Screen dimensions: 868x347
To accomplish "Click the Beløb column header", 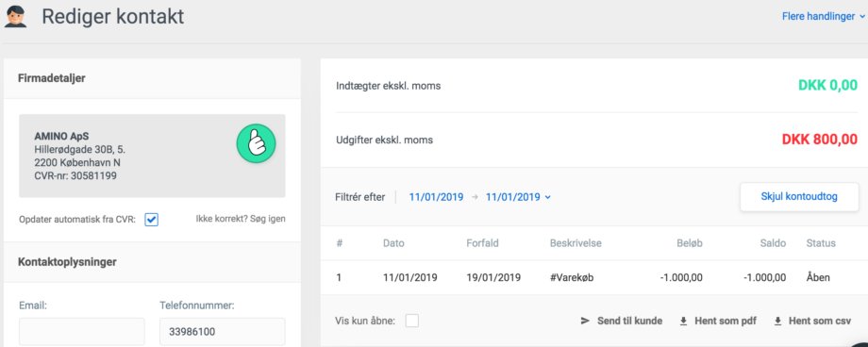I will [689, 243].
